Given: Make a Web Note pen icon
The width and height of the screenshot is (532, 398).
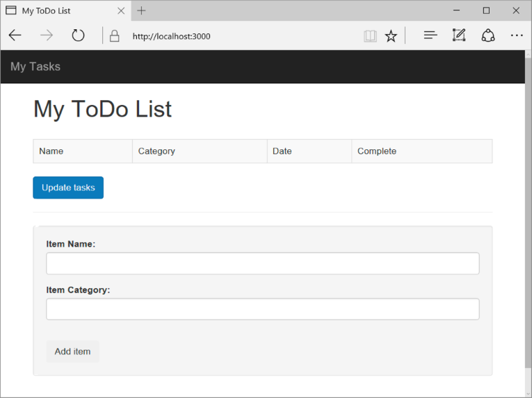Looking at the screenshot, I should tap(459, 35).
